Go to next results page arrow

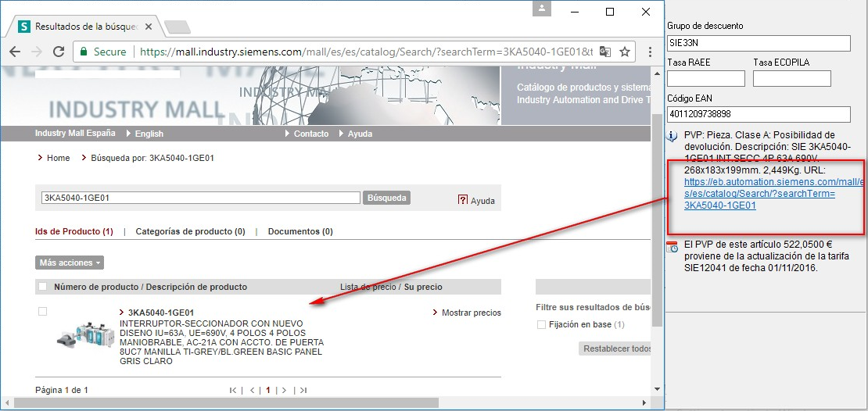tap(283, 391)
